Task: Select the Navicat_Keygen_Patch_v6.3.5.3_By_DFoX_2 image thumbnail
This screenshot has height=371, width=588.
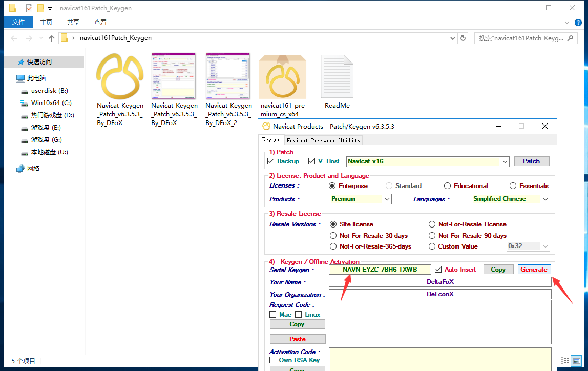Action: pos(227,77)
